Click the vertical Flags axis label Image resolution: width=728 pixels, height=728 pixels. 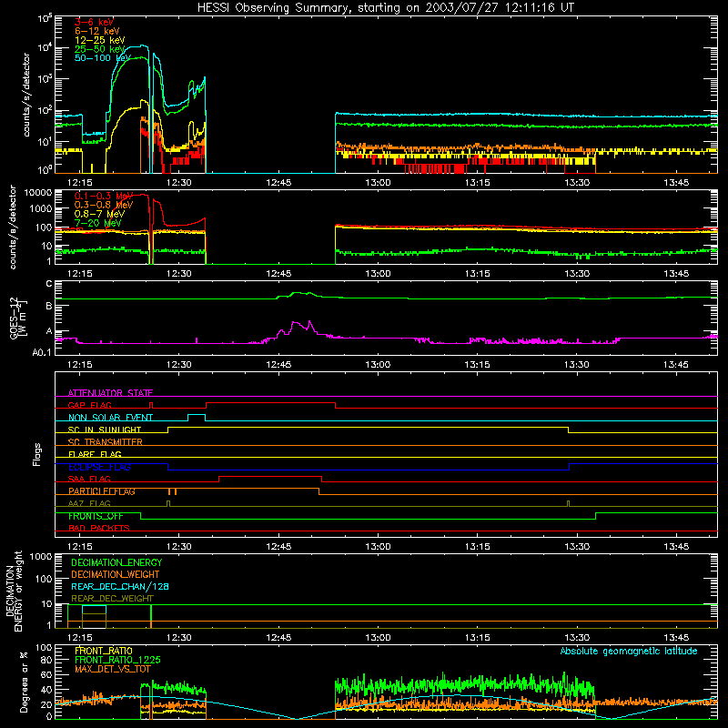coord(37,454)
